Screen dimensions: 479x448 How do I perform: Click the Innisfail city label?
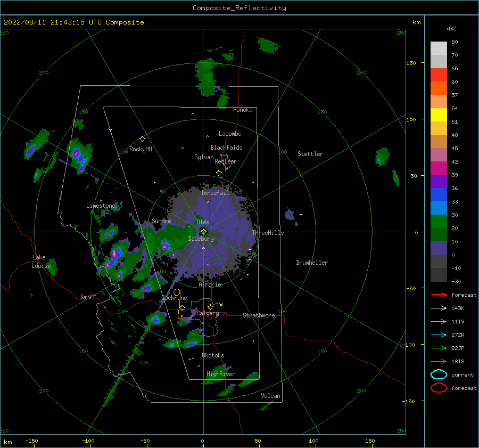215,193
